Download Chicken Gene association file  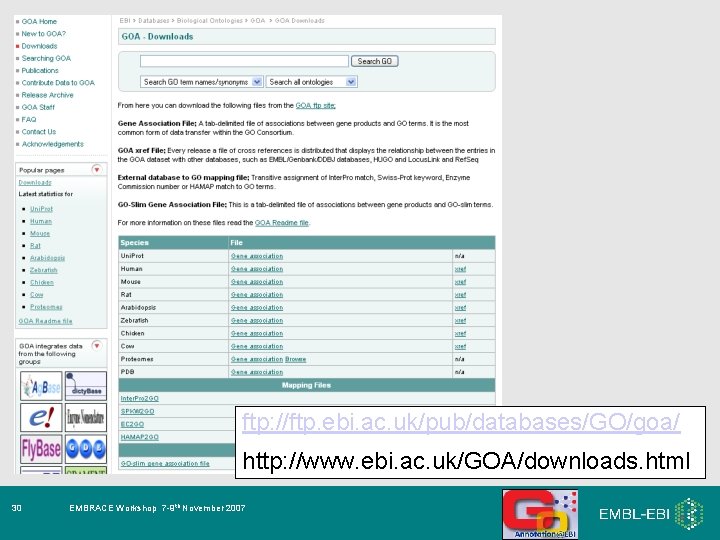257,333
